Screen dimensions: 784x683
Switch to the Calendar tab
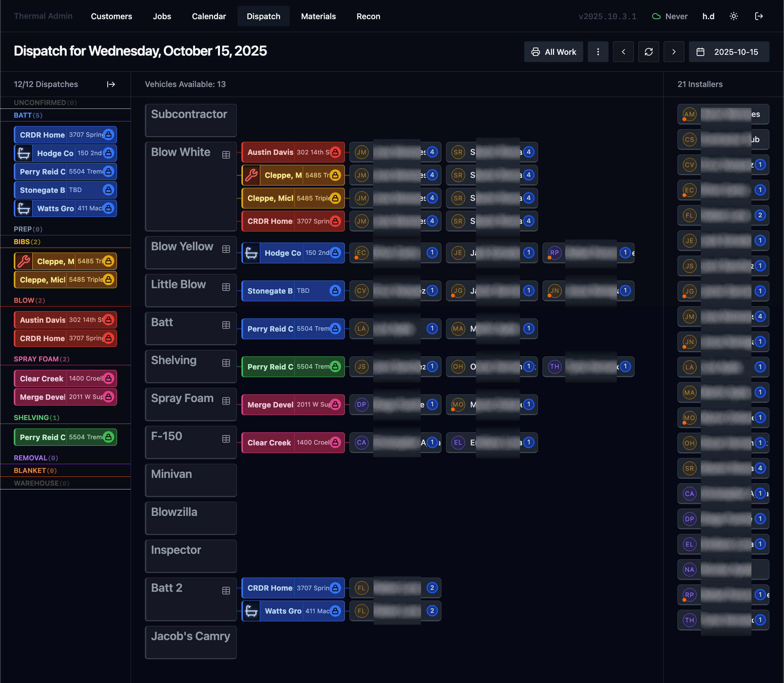tap(209, 16)
